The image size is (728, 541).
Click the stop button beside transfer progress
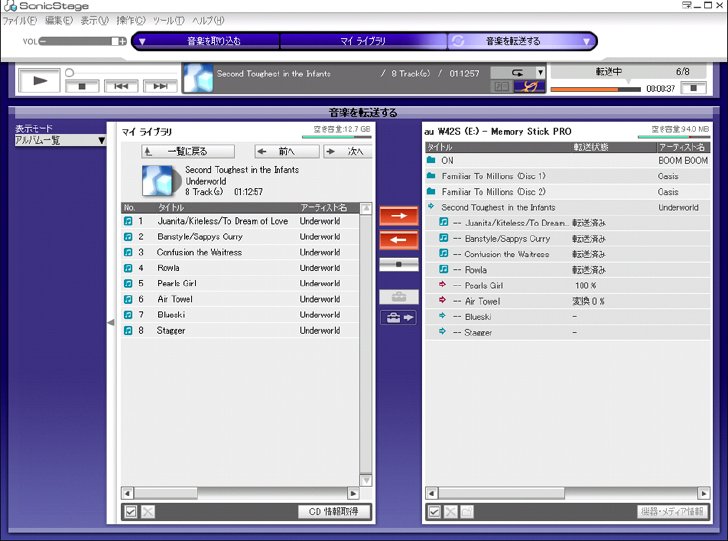[693, 88]
